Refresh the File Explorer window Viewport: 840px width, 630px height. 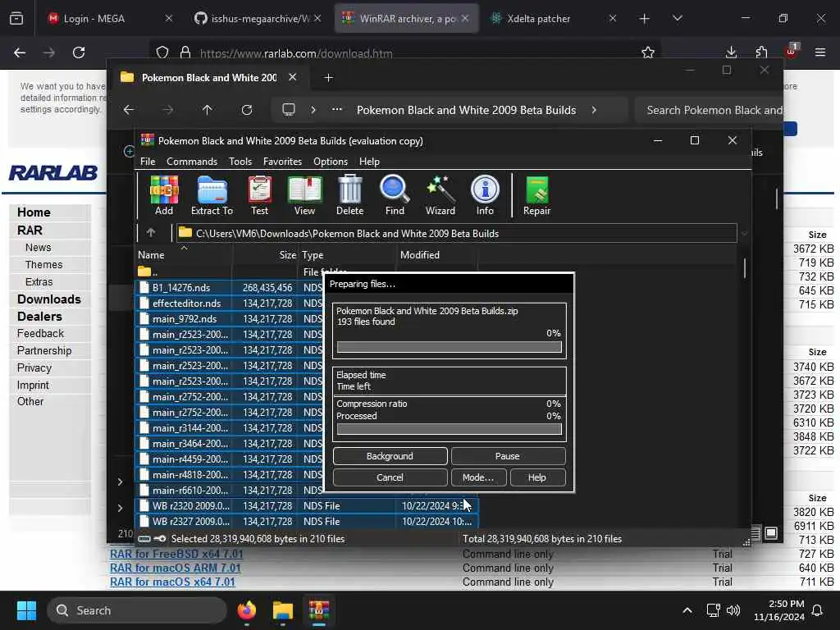246,110
